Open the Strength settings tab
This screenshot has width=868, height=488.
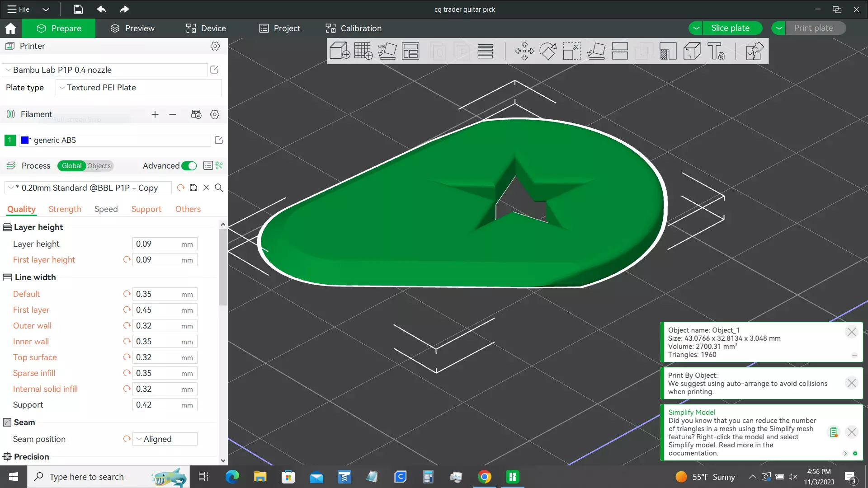click(65, 209)
